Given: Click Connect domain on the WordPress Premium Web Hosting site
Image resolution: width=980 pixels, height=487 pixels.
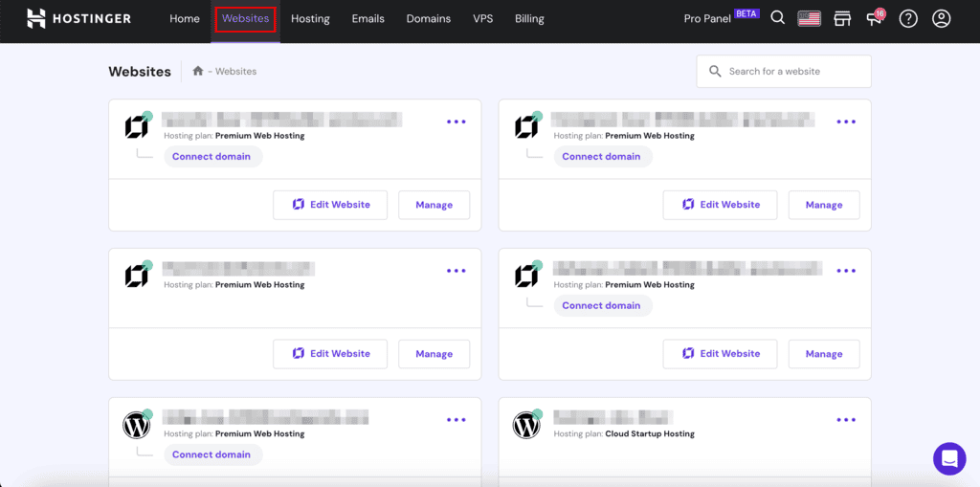Looking at the screenshot, I should coord(212,454).
